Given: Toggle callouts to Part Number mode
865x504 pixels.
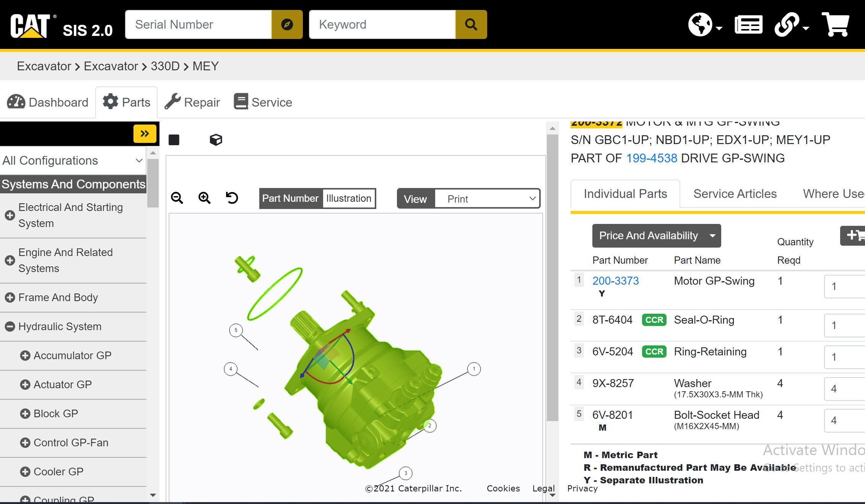Looking at the screenshot, I should [x=290, y=198].
